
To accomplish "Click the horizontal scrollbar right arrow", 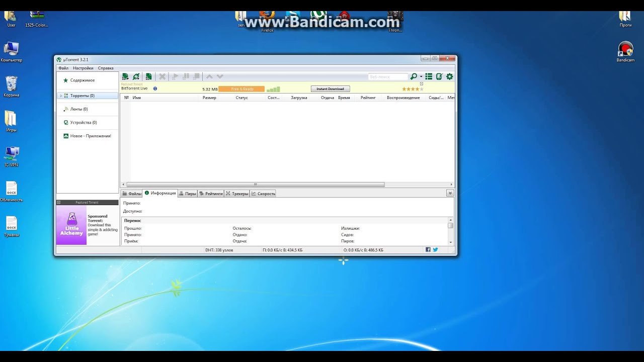I will pyautogui.click(x=451, y=185).
